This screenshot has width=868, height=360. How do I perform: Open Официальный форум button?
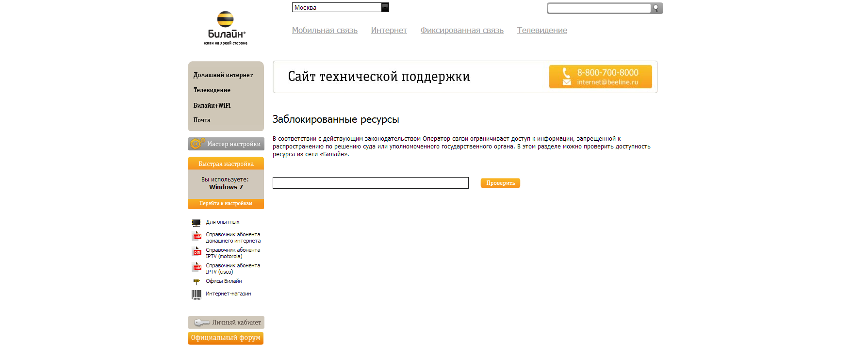pos(226,338)
